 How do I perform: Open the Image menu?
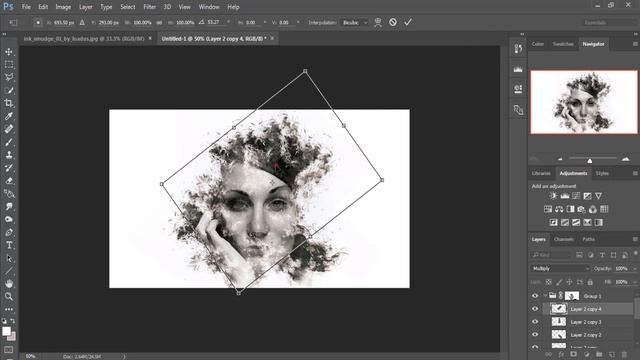point(63,7)
